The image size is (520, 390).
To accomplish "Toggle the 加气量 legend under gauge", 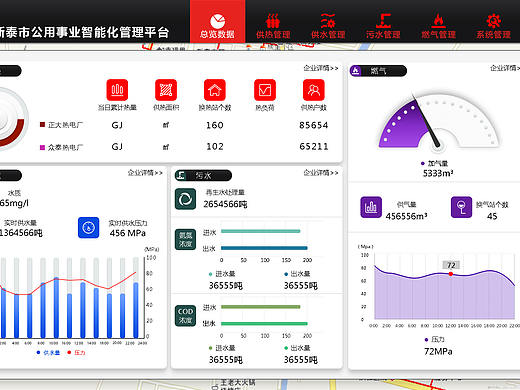I will tap(434, 163).
